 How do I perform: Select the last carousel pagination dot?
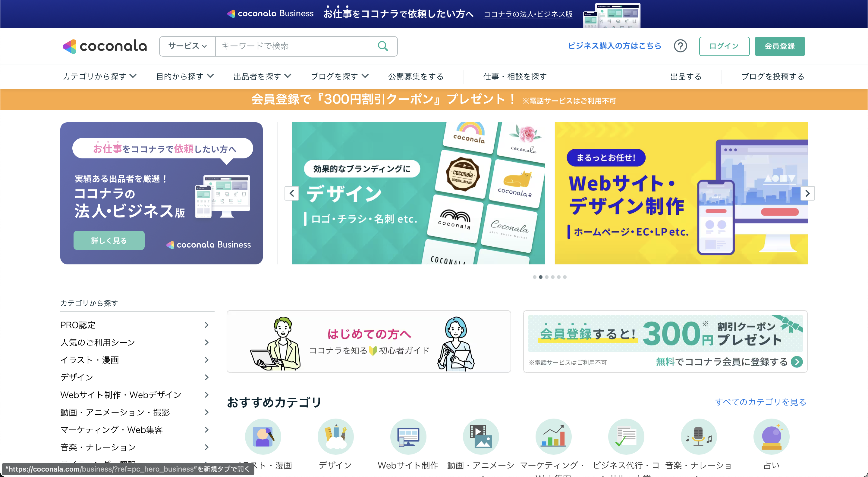(x=565, y=277)
